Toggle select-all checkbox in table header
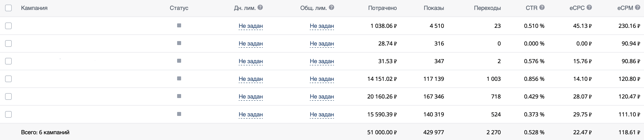 click(8, 8)
